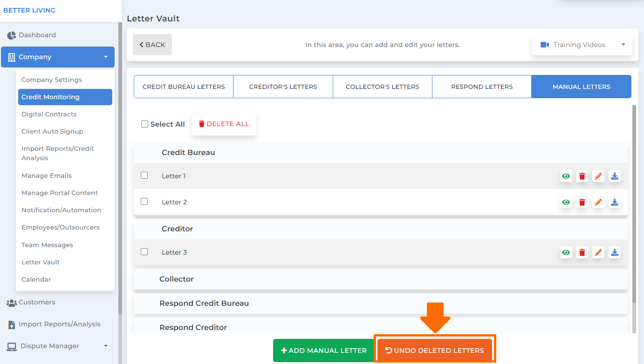Preview Letter 3 with the eye icon
The height and width of the screenshot is (364, 644).
[566, 253]
